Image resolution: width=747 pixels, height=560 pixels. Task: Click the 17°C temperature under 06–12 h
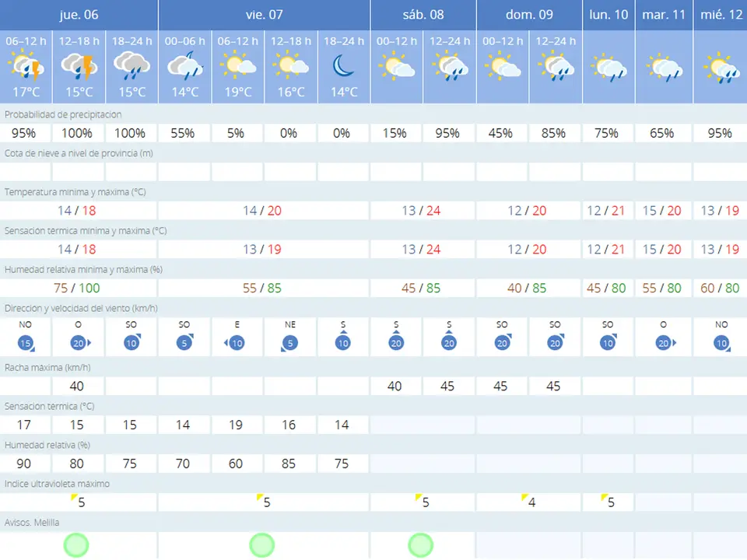tap(26, 92)
